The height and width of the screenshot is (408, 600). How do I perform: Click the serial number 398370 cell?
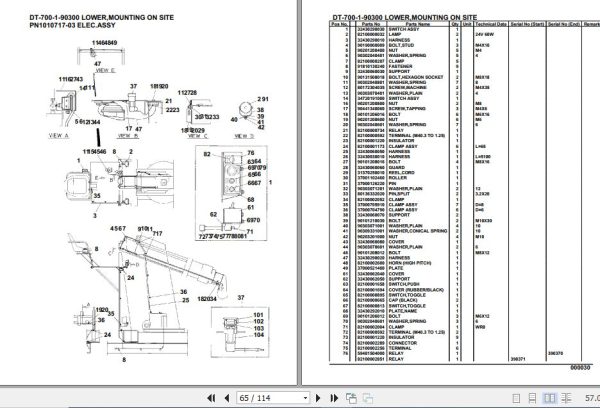[x=555, y=354]
